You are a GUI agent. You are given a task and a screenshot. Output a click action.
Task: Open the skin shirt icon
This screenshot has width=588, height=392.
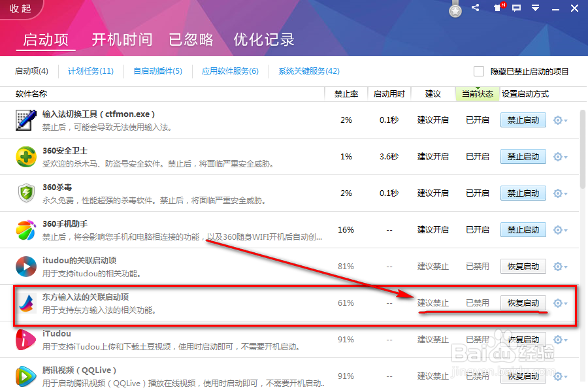point(498,7)
